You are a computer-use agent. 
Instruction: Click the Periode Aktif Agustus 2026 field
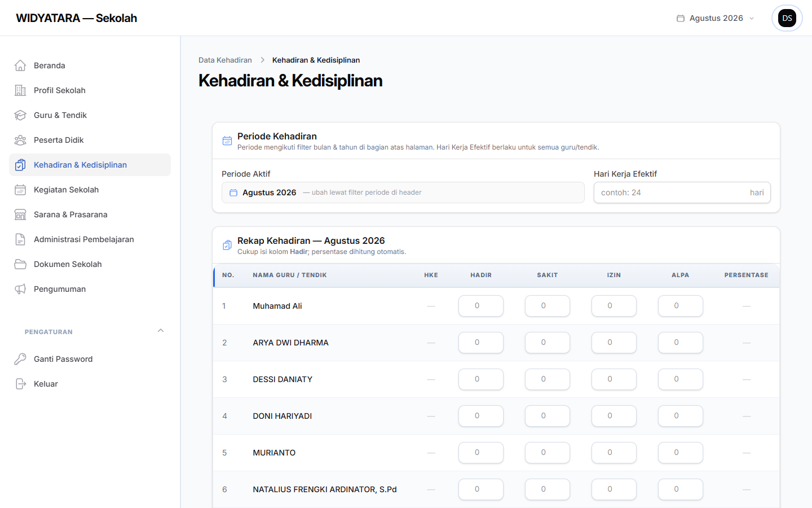pos(403,192)
